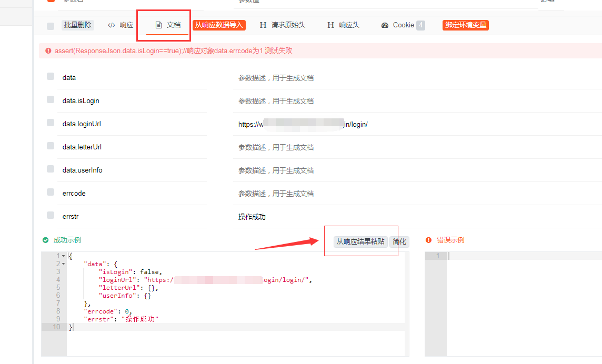The image size is (602, 364).
Task: Click the green check icon by 成功示例
Action: pyautogui.click(x=45, y=240)
